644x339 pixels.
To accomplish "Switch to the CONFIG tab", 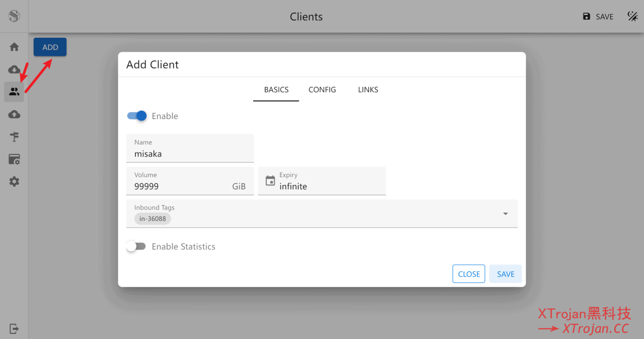I will pyautogui.click(x=322, y=90).
